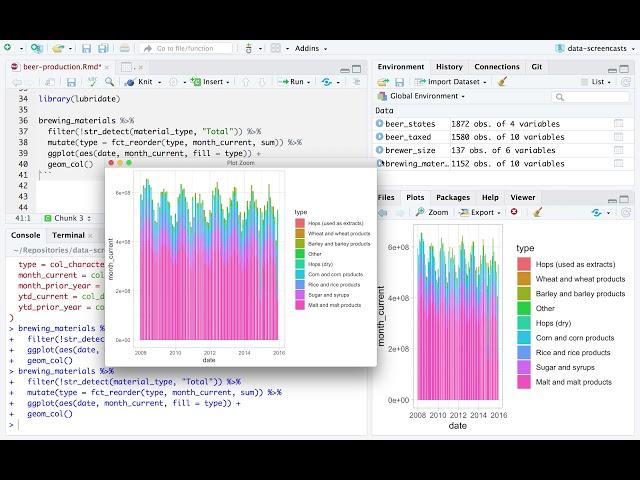Click the source editor save icon
Image resolution: width=640 pixels, height=480 pixels.
[x=71, y=82]
